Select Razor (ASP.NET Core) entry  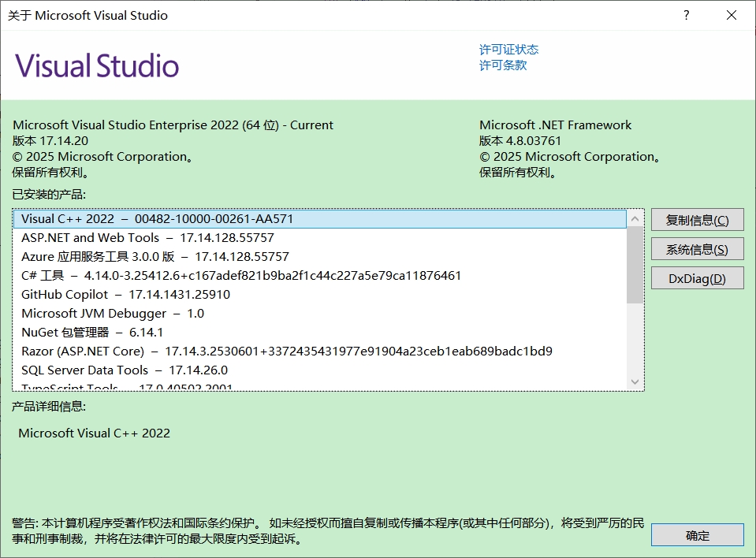click(x=286, y=352)
